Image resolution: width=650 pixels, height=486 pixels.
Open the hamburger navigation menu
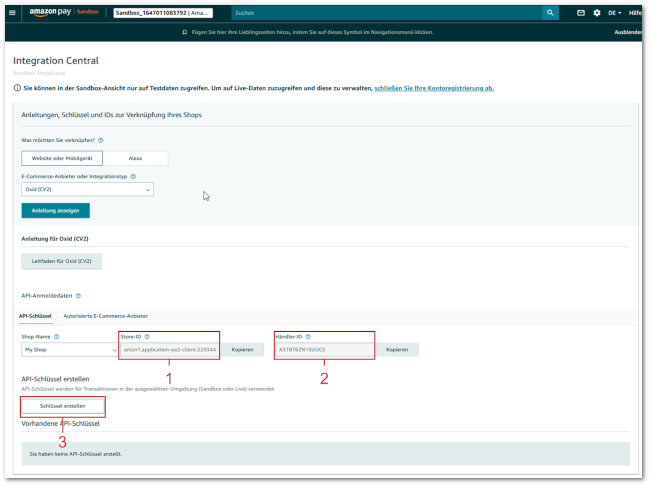click(12, 12)
